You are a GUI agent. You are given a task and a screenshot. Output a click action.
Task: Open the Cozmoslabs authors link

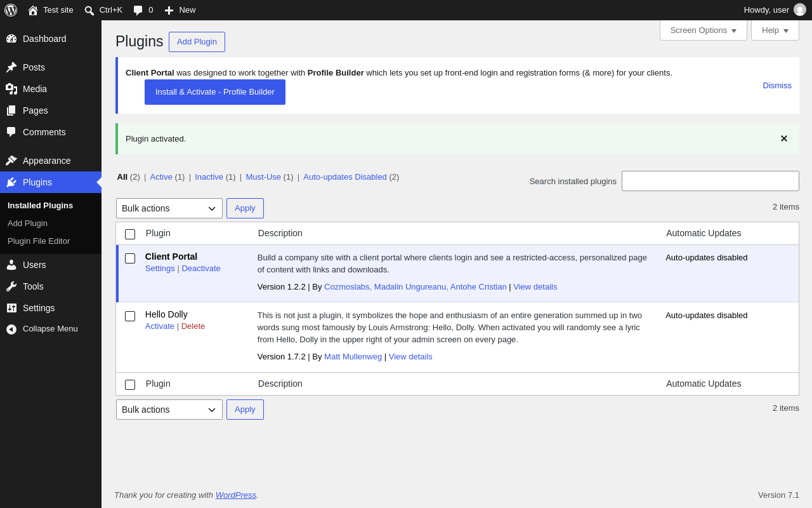pyautogui.click(x=416, y=287)
